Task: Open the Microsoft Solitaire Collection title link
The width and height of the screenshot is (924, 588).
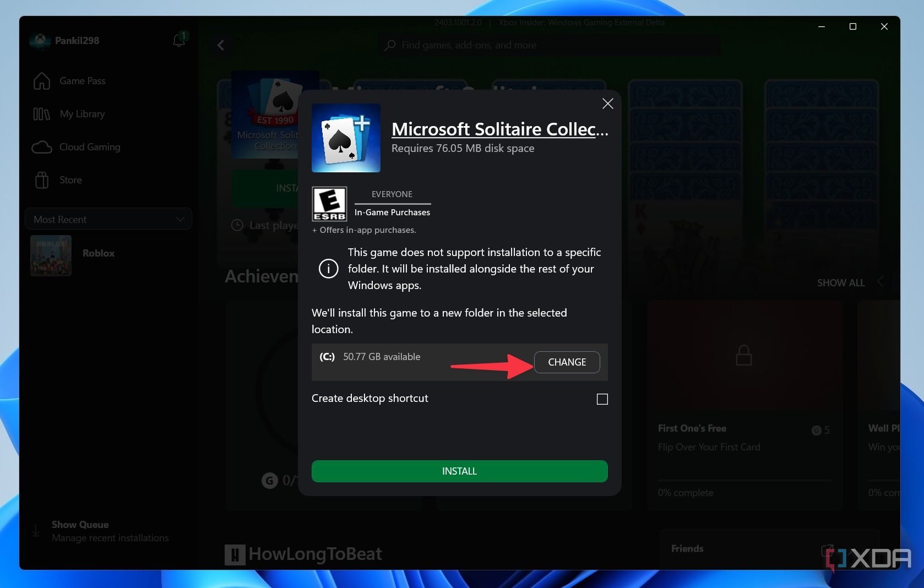Action: tap(499, 129)
